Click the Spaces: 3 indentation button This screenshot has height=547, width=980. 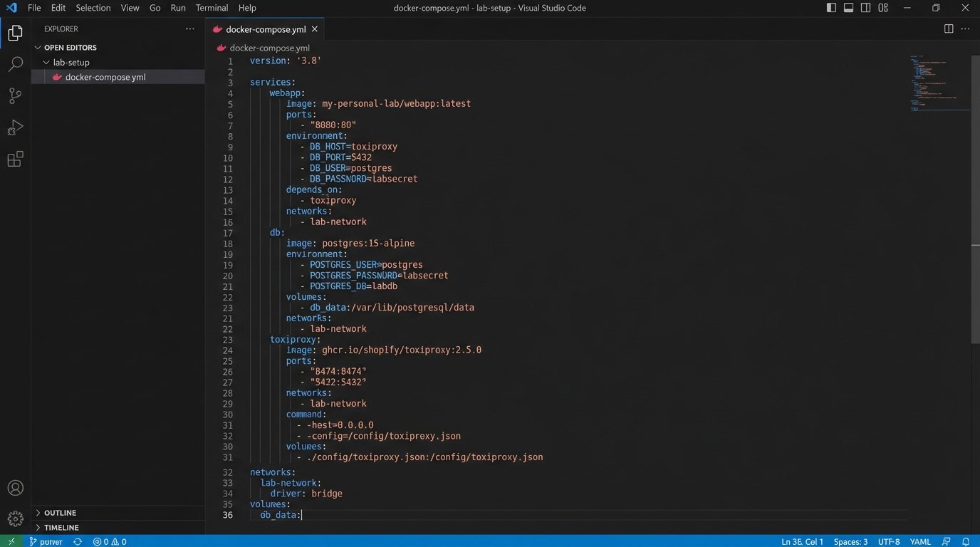[850, 541]
